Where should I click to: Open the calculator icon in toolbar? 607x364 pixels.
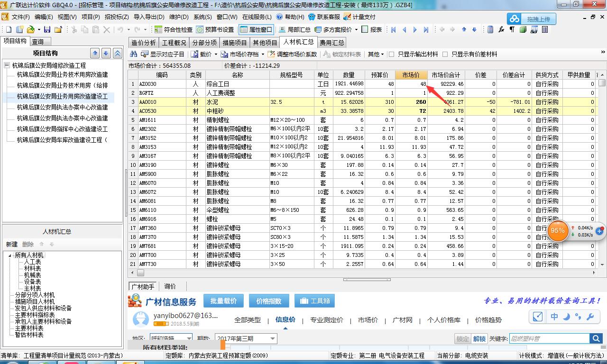pos(490,29)
